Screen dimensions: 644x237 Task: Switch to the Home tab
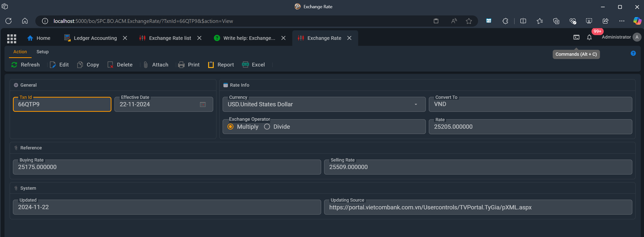[x=39, y=38]
